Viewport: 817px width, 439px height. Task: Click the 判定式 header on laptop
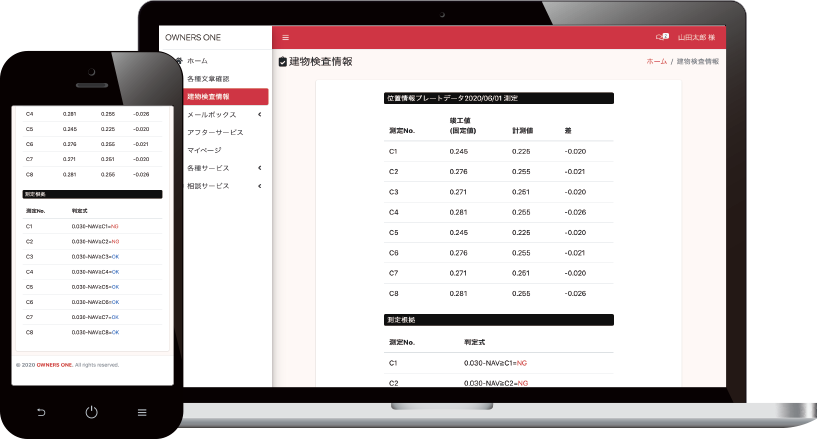tap(474, 342)
